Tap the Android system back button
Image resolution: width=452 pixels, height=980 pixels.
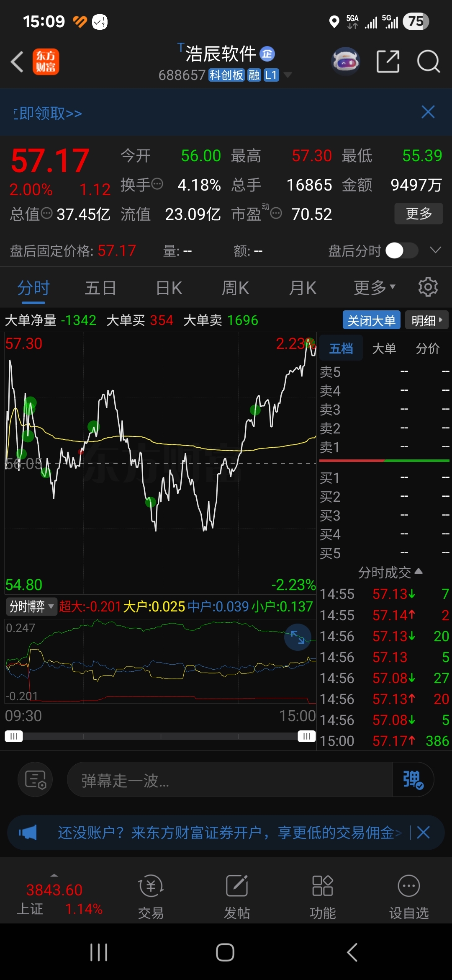tap(352, 952)
